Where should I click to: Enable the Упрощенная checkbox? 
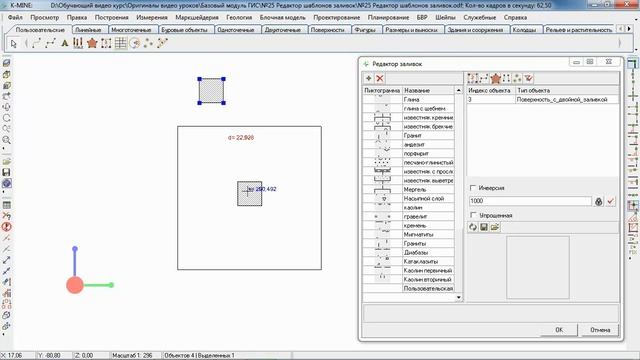coord(473,215)
